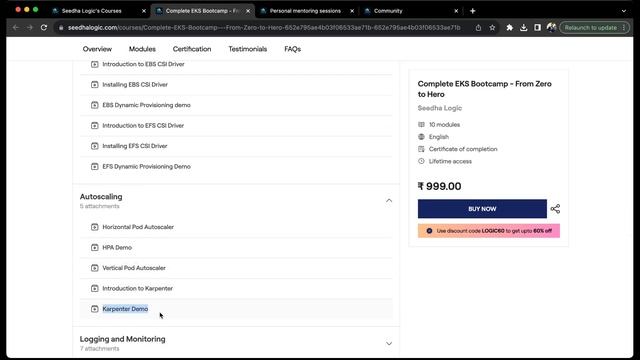
Task: Click the BUY NOW button
Action: (x=482, y=209)
